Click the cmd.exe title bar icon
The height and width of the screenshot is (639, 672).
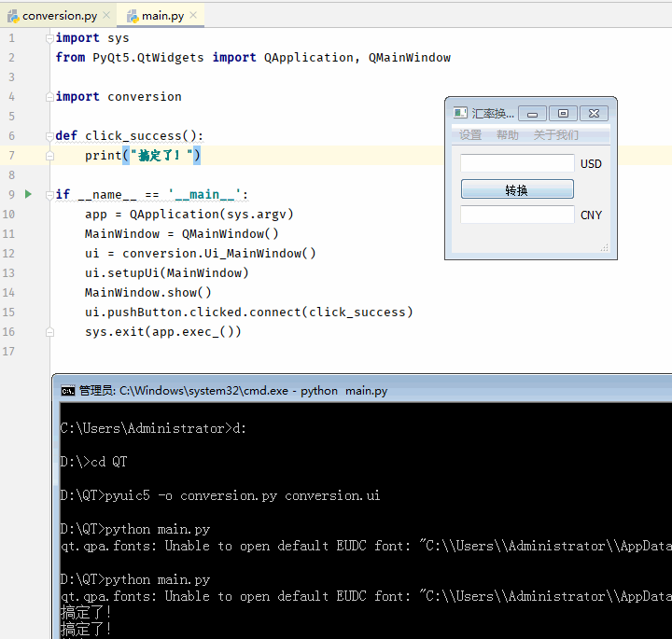coord(68,391)
